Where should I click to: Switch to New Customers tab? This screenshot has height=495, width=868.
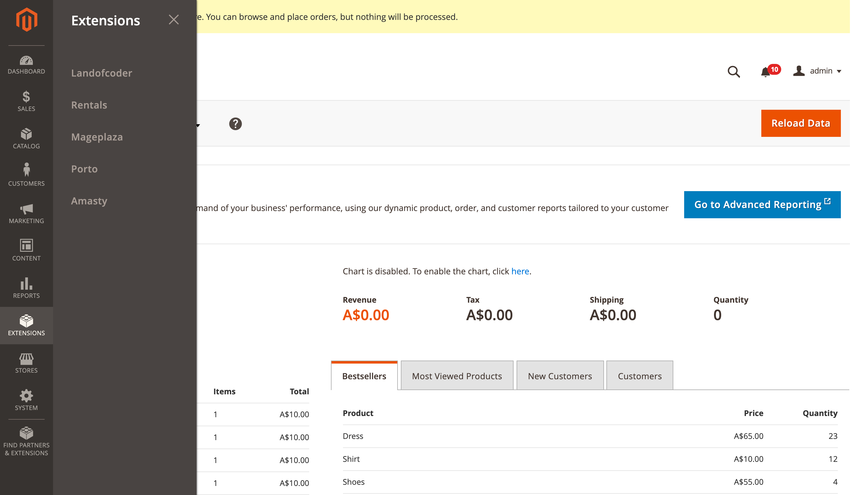[559, 376]
